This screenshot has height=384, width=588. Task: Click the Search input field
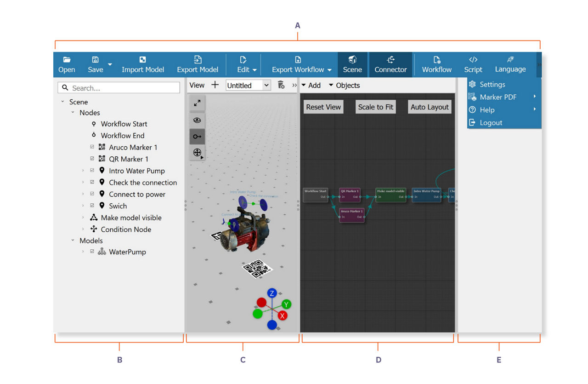(119, 88)
